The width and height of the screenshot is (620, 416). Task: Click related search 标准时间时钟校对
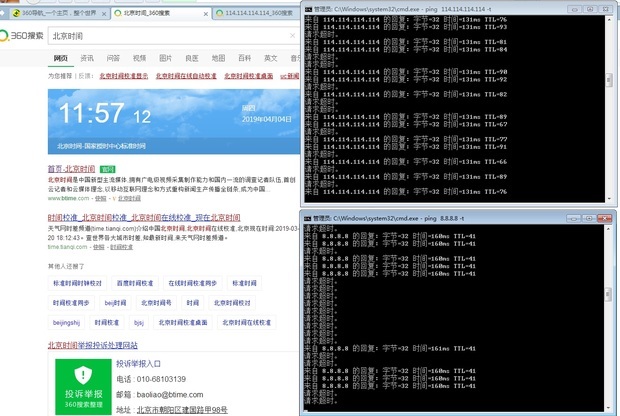[78, 283]
